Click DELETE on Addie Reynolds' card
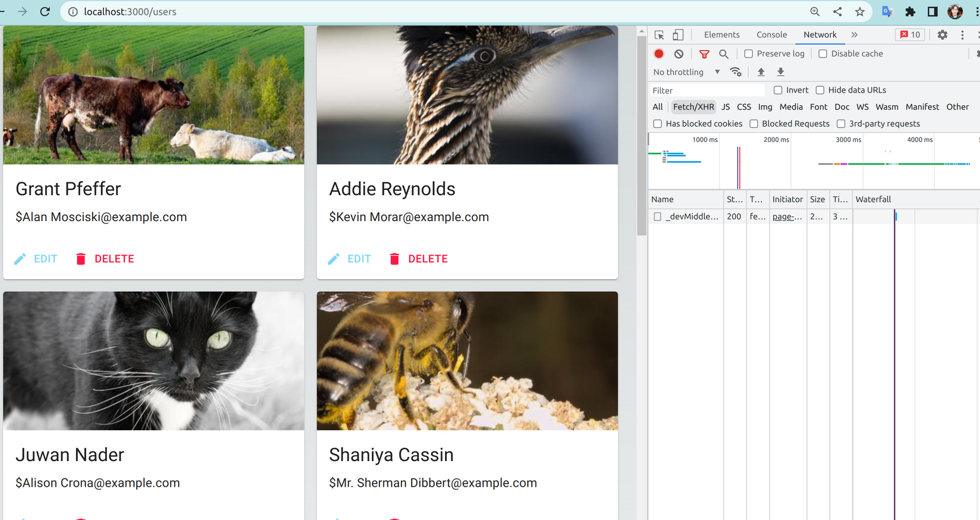Screen dimensions: 980x520 click(419, 259)
